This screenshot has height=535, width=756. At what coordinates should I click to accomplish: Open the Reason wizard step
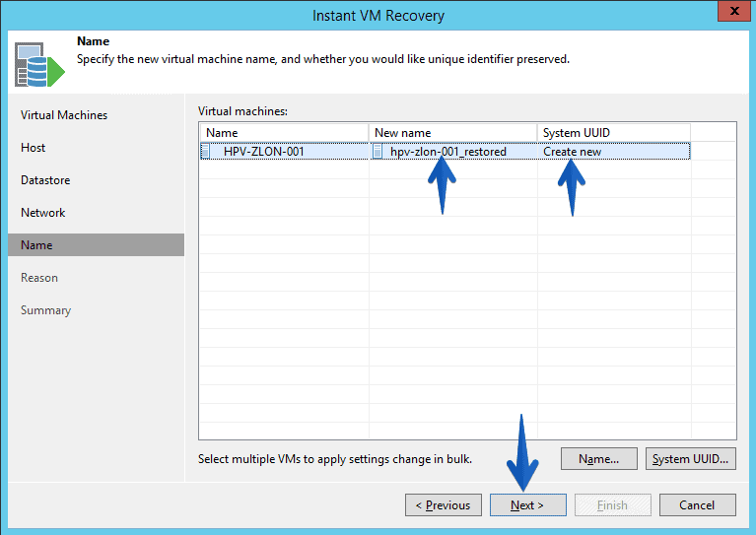[x=39, y=278]
